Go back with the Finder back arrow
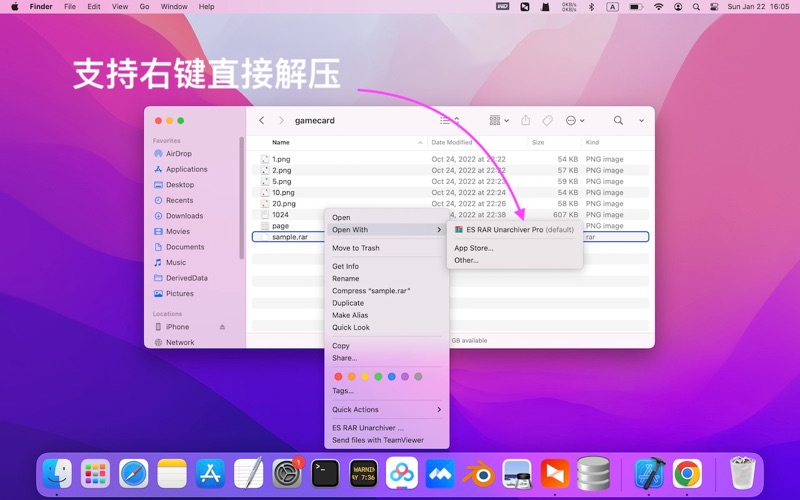This screenshot has height=500, width=800. [262, 120]
